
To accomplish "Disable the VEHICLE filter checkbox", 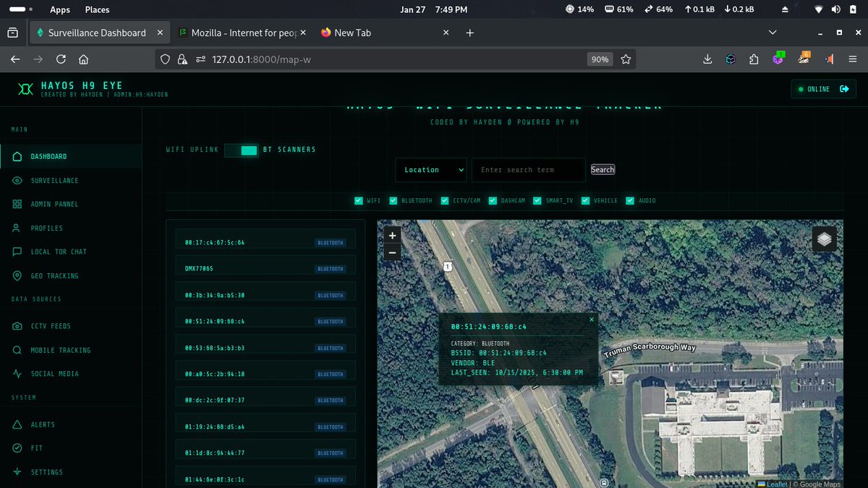I will click(586, 200).
